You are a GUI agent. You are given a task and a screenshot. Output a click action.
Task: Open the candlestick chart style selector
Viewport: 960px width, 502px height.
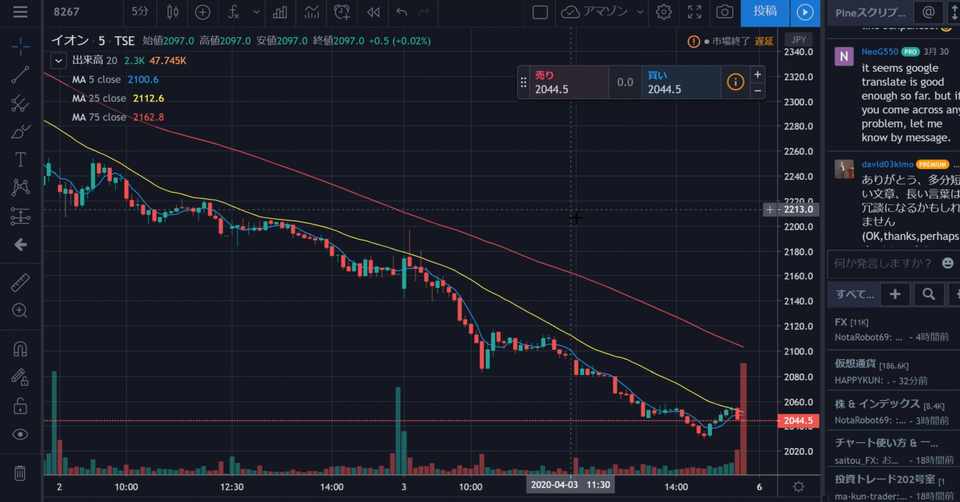point(173,12)
